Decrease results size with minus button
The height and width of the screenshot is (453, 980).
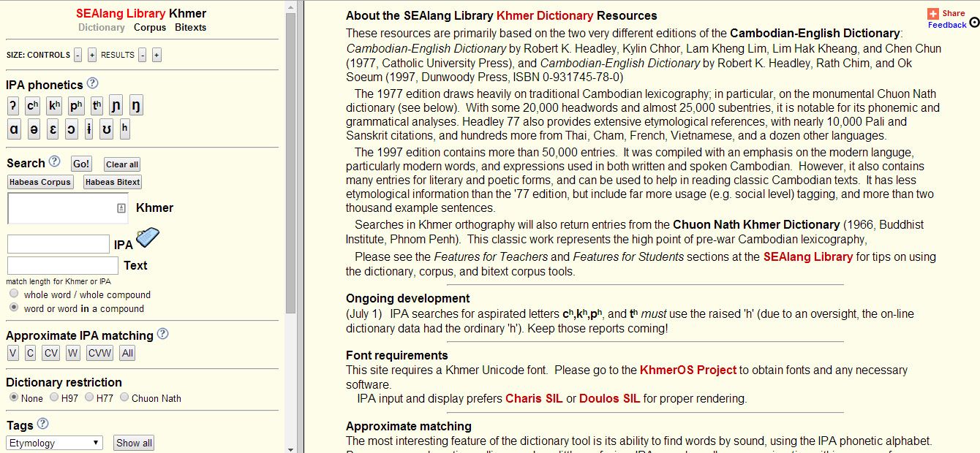tap(143, 55)
